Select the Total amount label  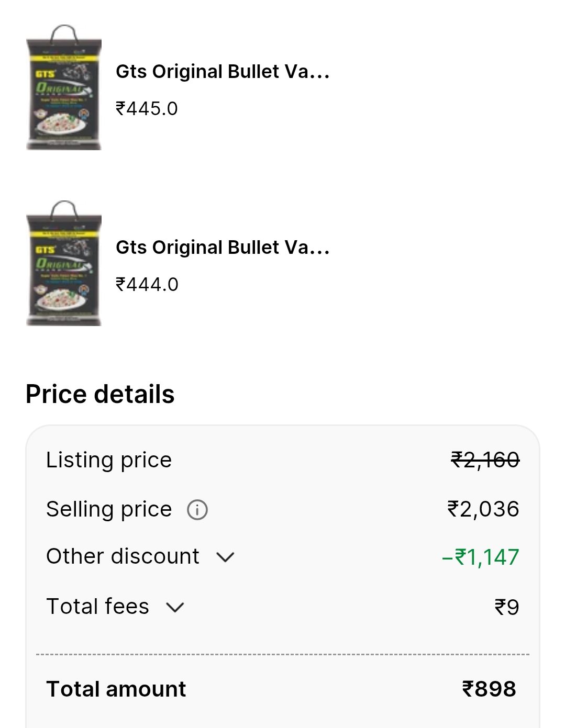click(116, 689)
